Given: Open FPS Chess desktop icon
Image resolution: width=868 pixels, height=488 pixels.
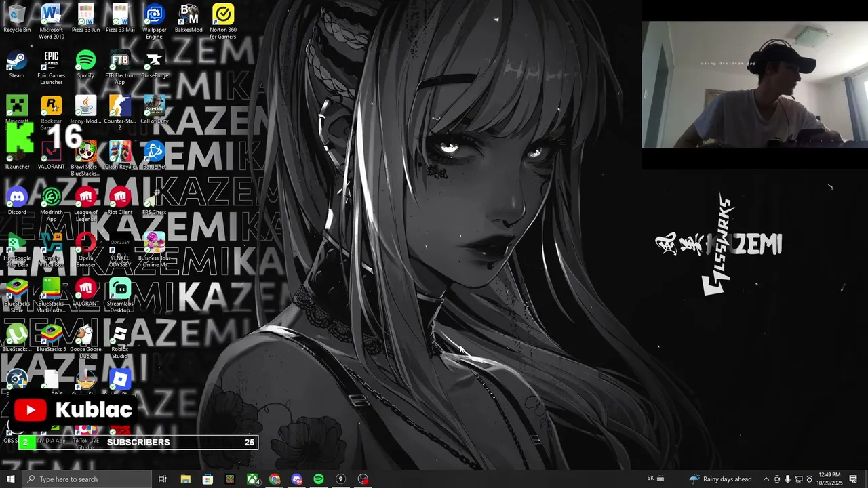Looking at the screenshot, I should click(154, 201).
